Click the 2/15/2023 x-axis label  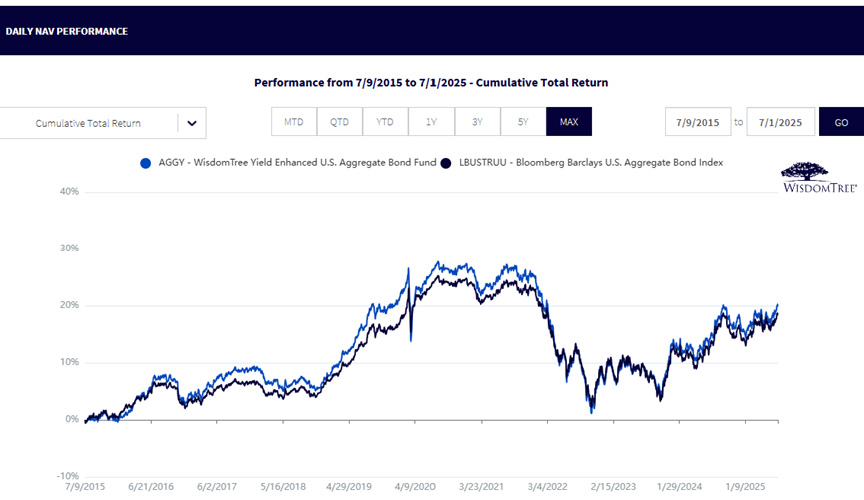click(613, 487)
